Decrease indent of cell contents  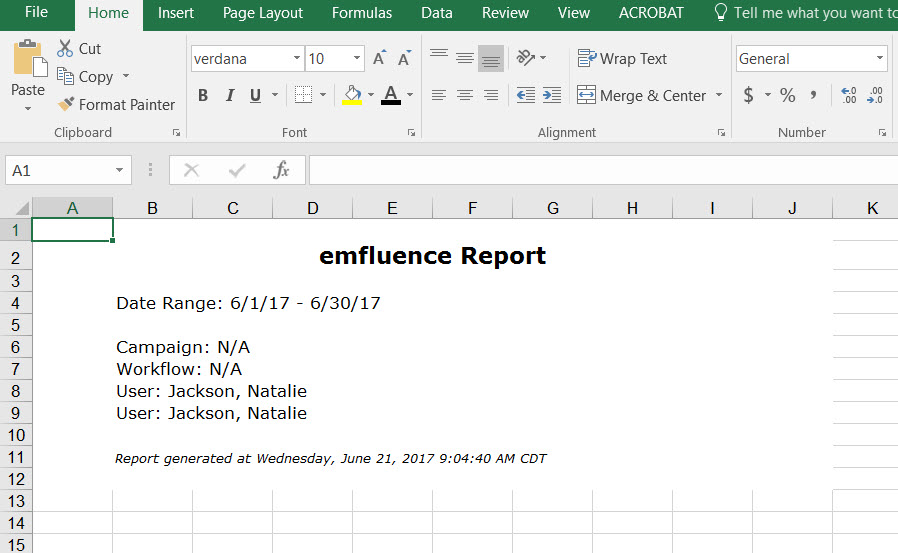[526, 95]
